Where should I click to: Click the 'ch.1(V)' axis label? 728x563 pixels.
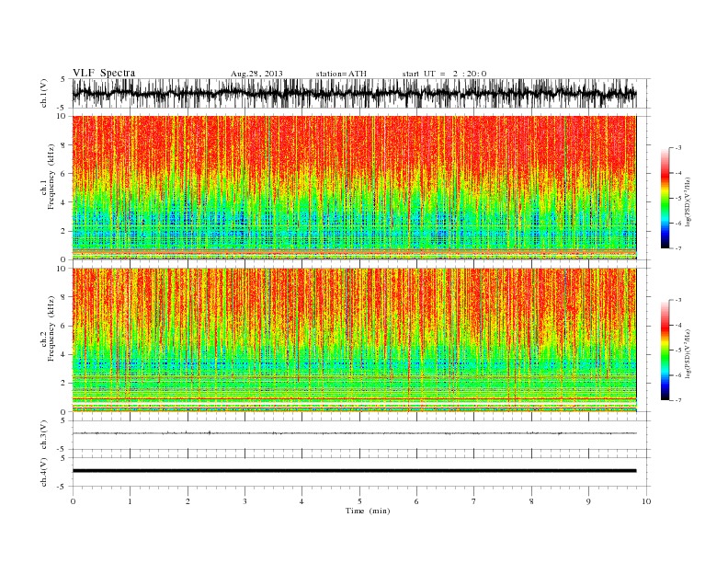tap(44, 93)
